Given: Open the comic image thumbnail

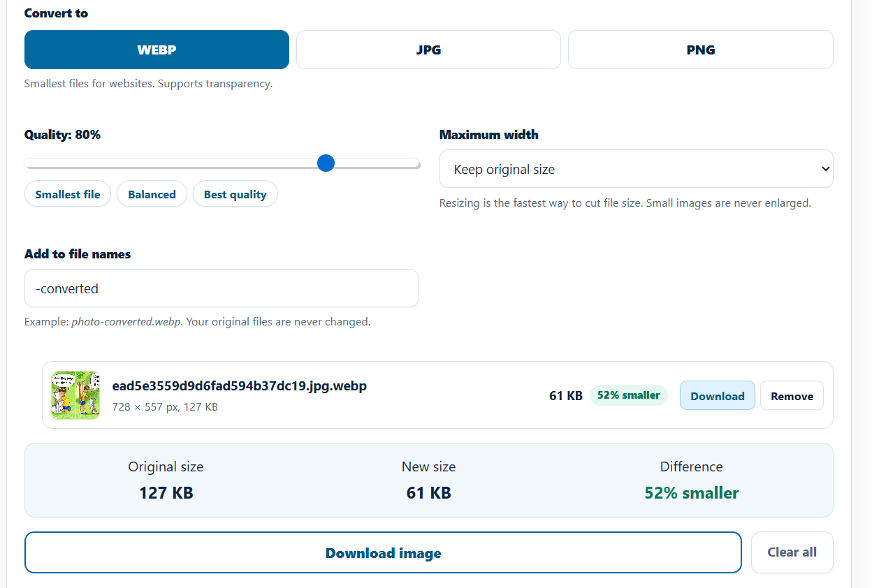Looking at the screenshot, I should pyautogui.click(x=75, y=395).
